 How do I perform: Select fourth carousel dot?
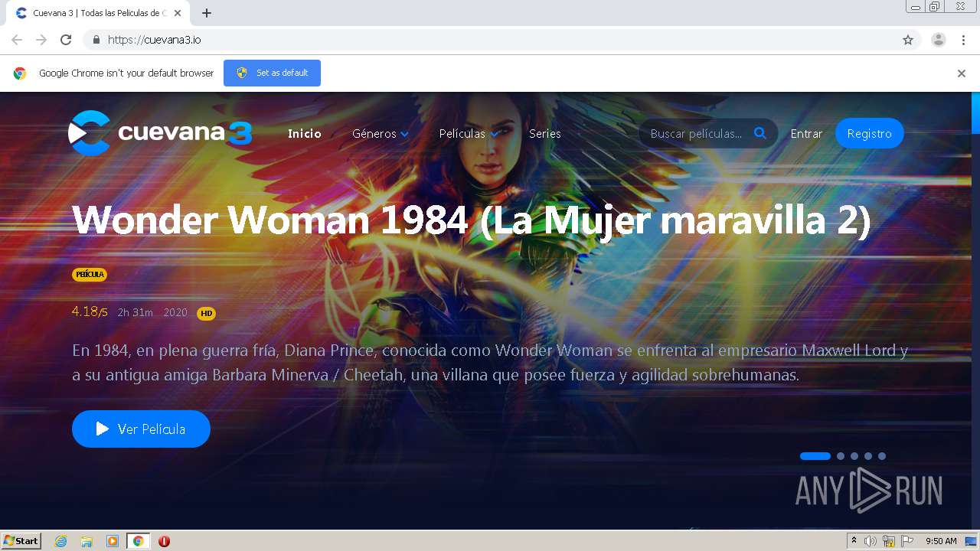868,456
